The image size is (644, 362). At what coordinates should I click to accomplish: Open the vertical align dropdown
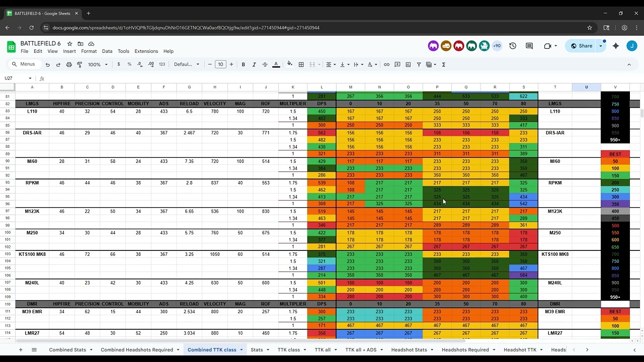pos(345,64)
